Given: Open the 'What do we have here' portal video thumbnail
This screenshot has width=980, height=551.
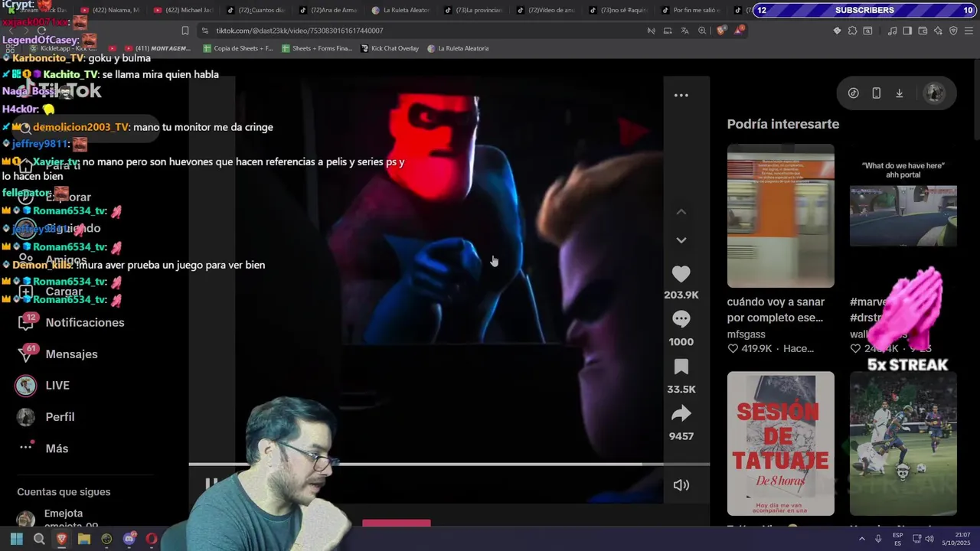Looking at the screenshot, I should coord(903,216).
